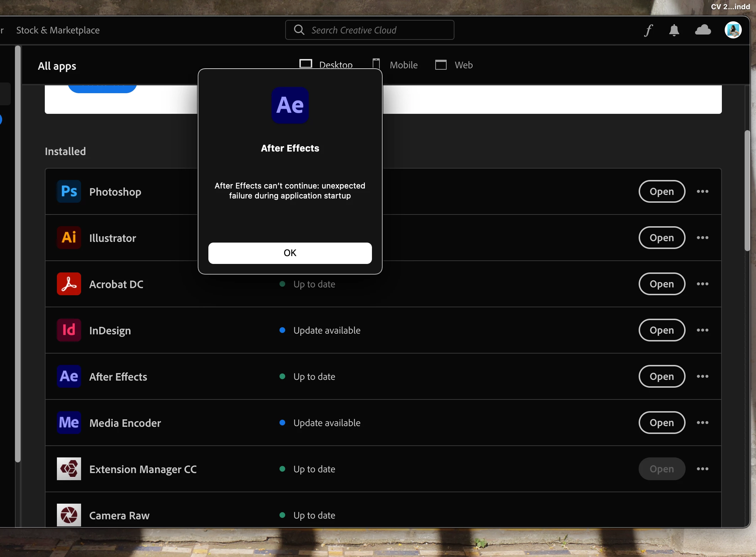
Task: Click the InDesign app icon
Action: click(69, 330)
